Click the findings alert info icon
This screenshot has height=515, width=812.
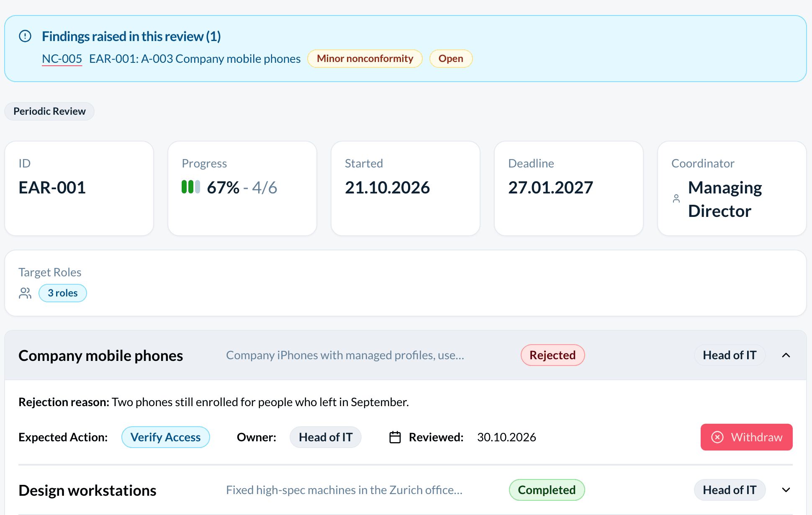(x=25, y=36)
